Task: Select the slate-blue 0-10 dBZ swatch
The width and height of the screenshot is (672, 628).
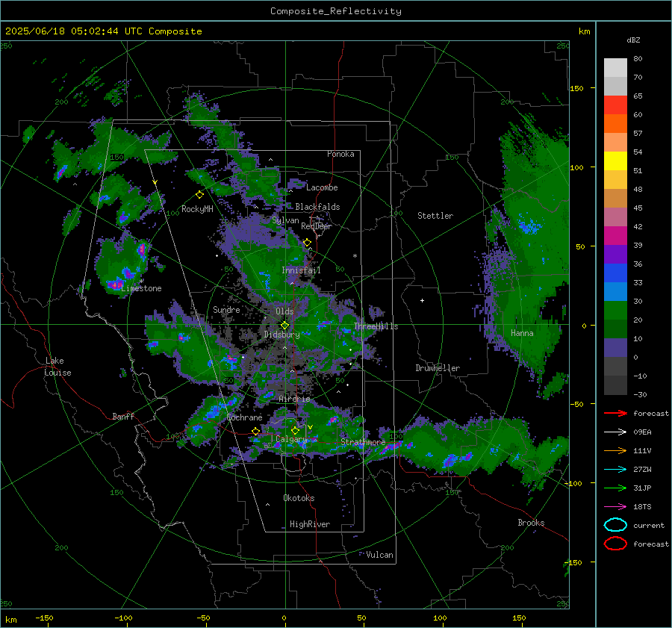Action: [x=615, y=348]
